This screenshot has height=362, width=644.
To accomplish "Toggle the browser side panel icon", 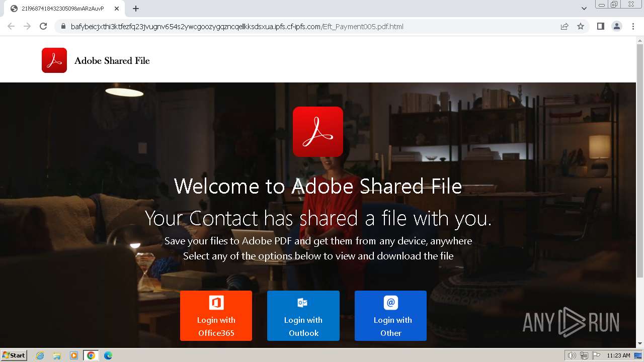I will pyautogui.click(x=600, y=26).
